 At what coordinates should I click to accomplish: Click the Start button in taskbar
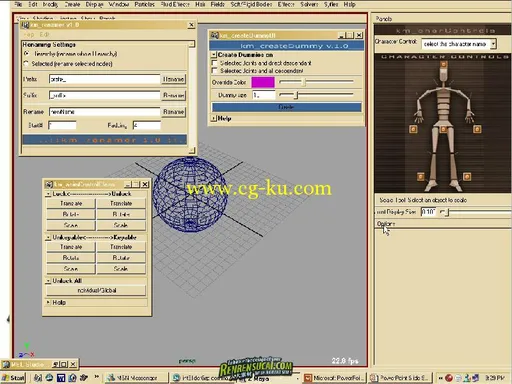coord(13,378)
